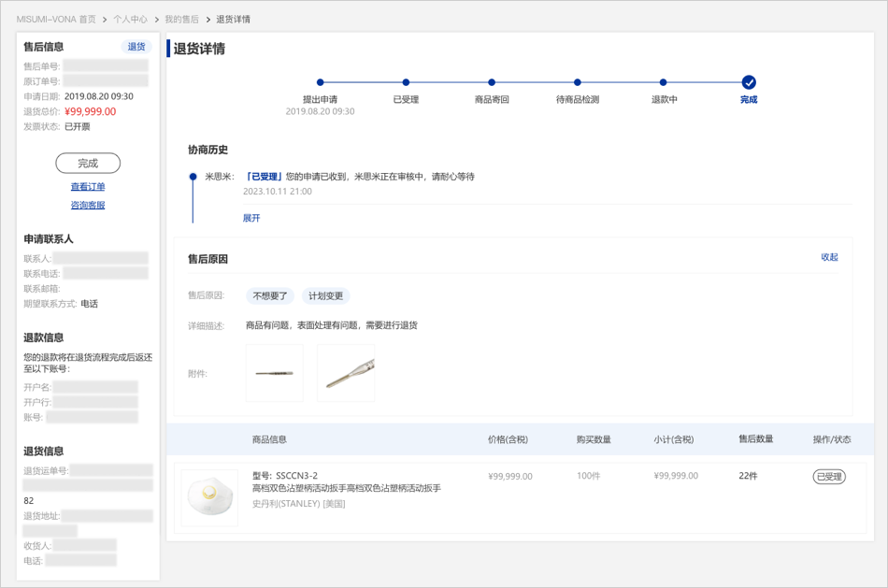Screen dimensions: 888x588
Task: Open the 查看订单 link
Action: (x=88, y=187)
